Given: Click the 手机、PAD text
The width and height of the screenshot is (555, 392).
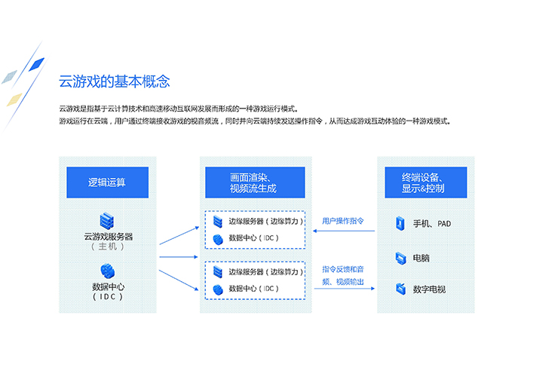Looking at the screenshot, I should [x=432, y=224].
